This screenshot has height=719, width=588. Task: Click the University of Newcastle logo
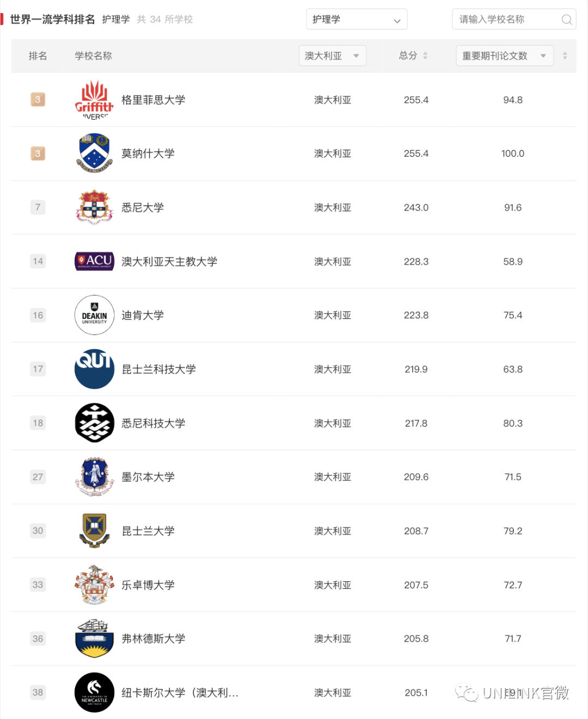pos(94,692)
